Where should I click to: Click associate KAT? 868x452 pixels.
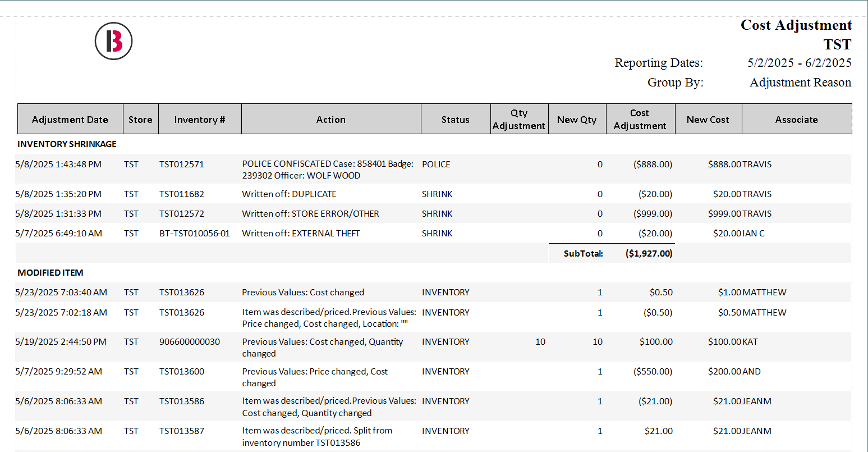[750, 341]
